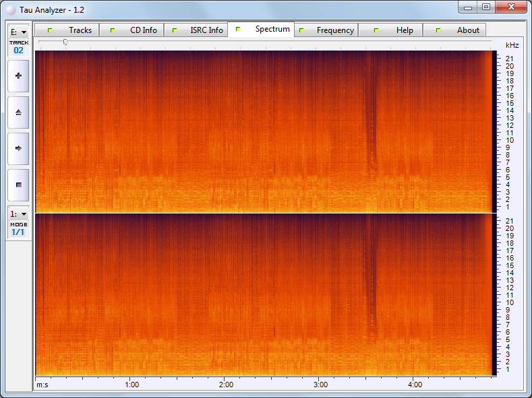Click the Spectrum tab
This screenshot has height=398, width=532.
point(261,30)
